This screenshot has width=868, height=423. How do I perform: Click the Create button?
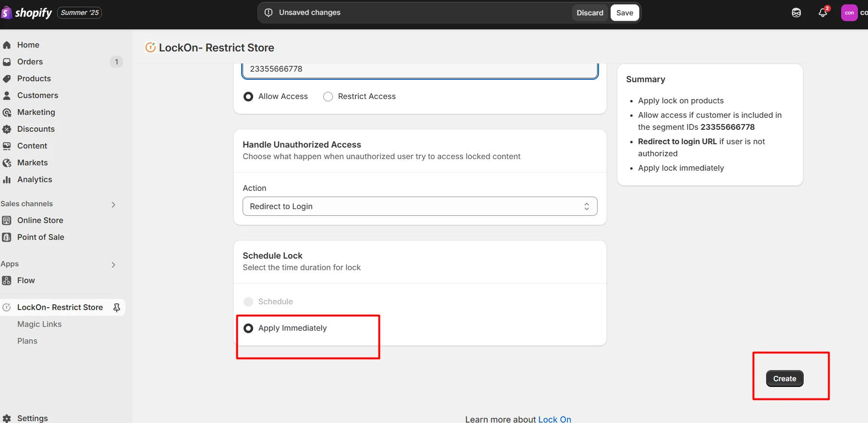(784, 379)
